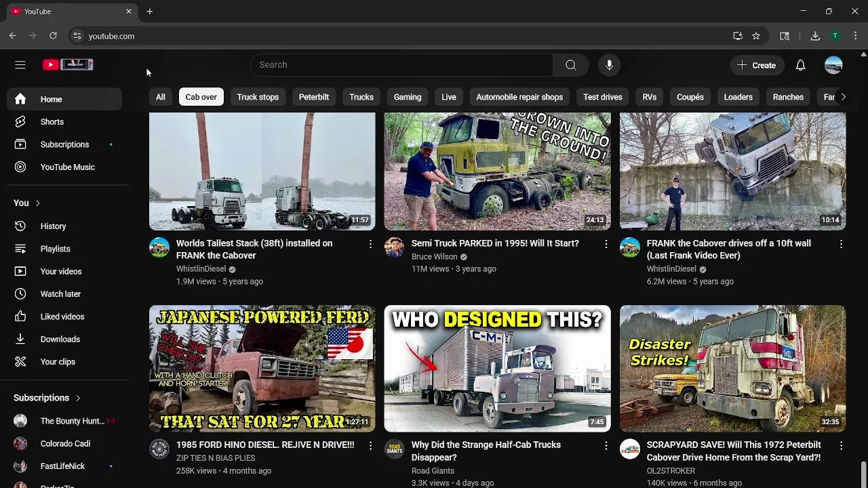
Task: Show more filter chips with right arrow
Action: click(843, 97)
